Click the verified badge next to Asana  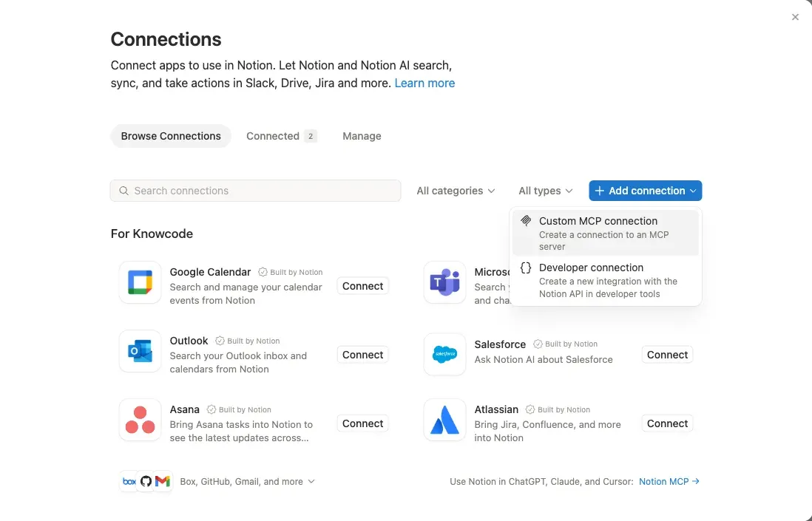point(212,409)
